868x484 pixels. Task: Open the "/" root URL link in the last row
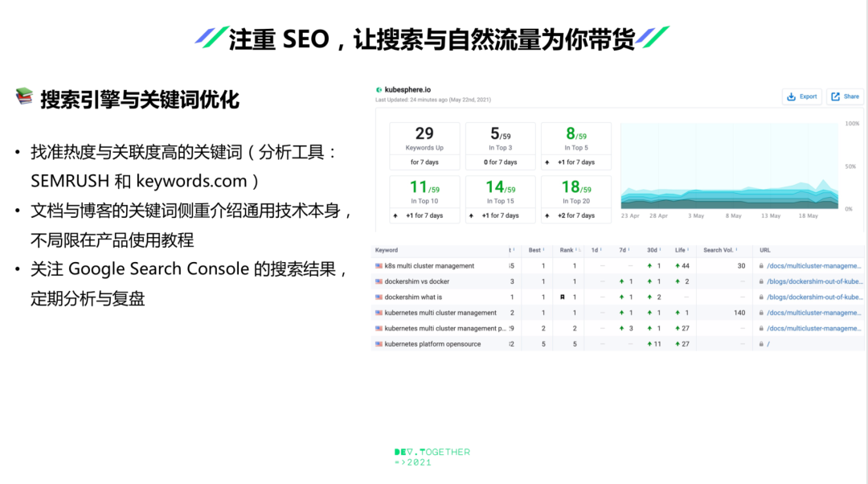(768, 344)
